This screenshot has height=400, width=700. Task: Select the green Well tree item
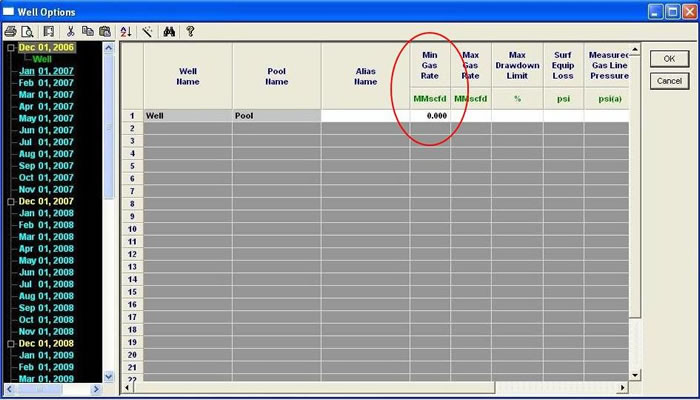pyautogui.click(x=42, y=59)
